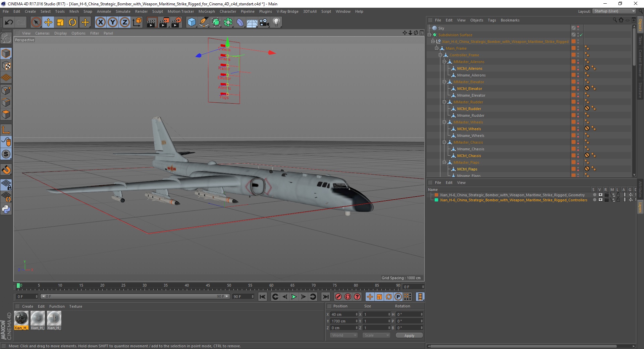Record active objects keyframe

tap(338, 297)
